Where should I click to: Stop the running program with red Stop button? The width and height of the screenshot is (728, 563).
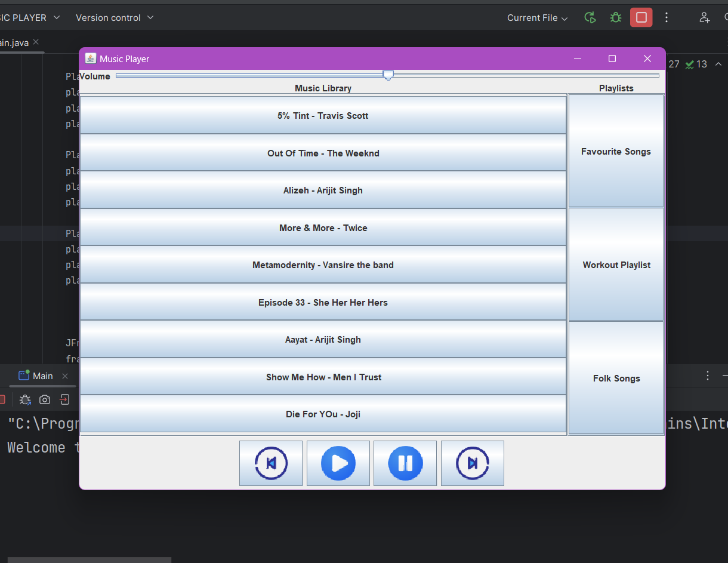(641, 18)
